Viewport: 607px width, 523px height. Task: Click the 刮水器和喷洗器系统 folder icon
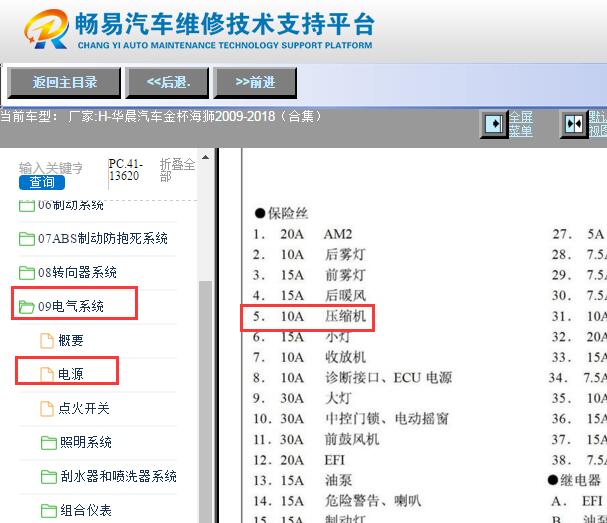pyautogui.click(x=49, y=477)
